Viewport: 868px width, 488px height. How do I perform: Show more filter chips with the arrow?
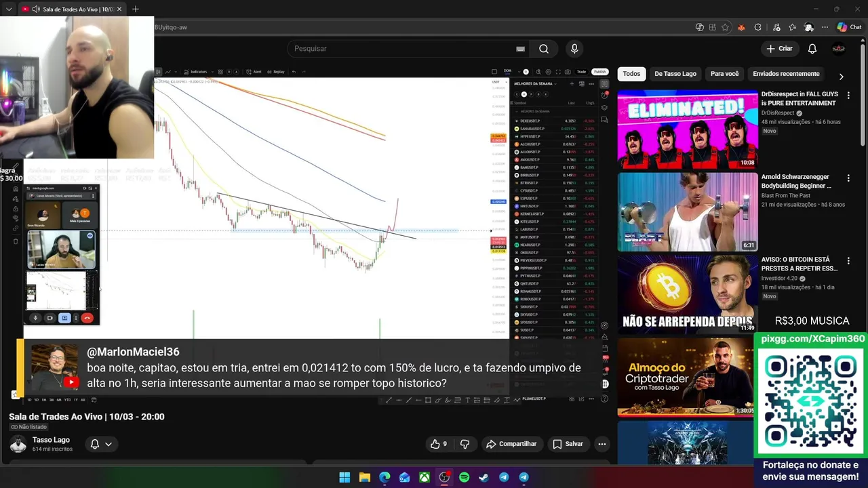[841, 77]
